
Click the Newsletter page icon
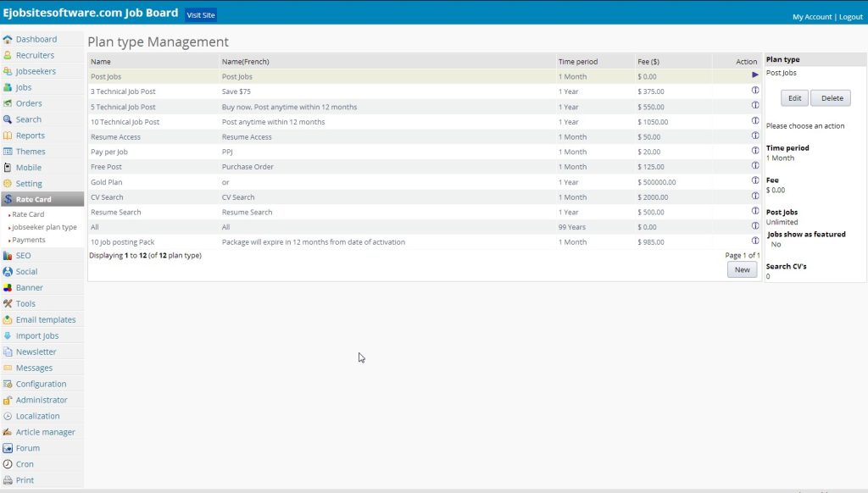point(7,352)
